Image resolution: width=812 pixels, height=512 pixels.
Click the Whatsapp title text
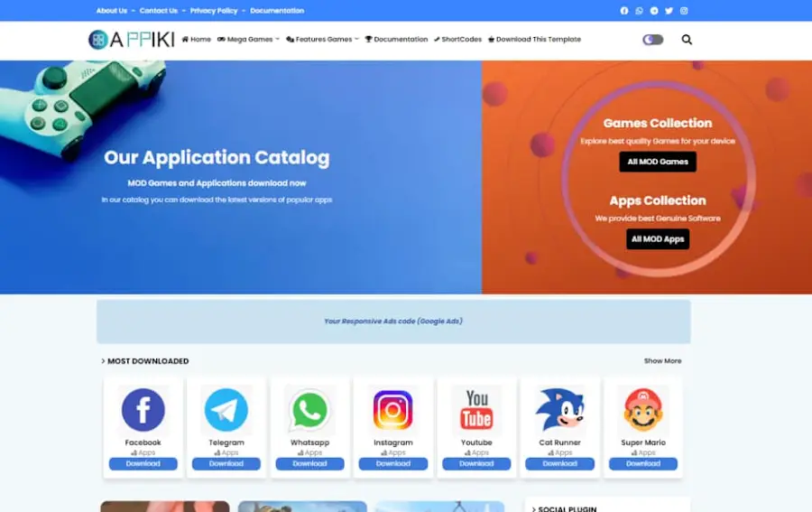(x=309, y=442)
